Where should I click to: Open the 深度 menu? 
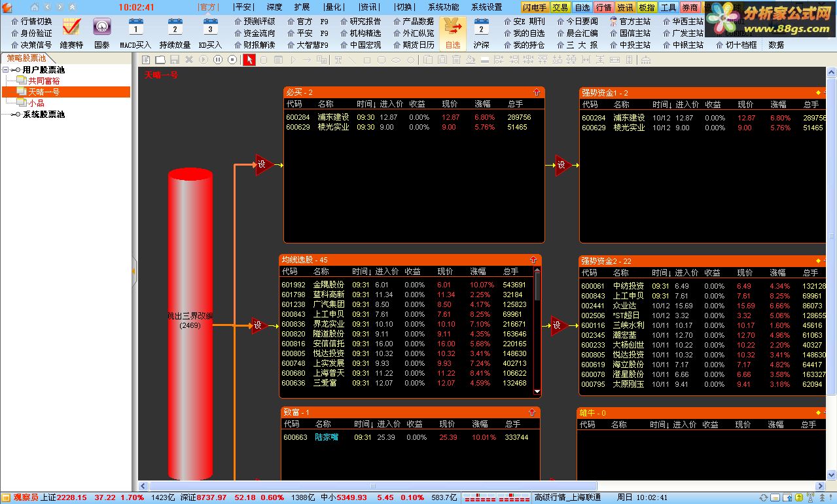[x=274, y=7]
